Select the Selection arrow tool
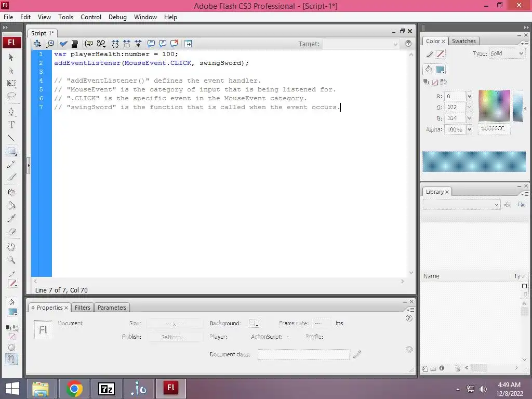 [11, 57]
